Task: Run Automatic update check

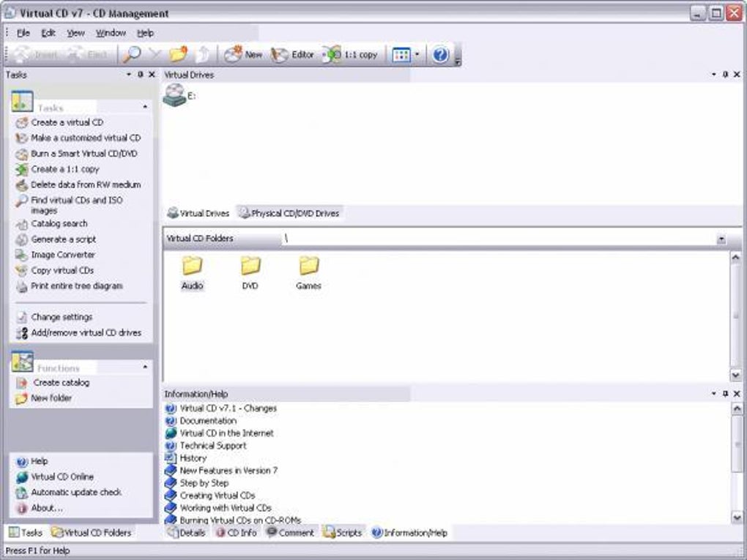Action: 76,492
